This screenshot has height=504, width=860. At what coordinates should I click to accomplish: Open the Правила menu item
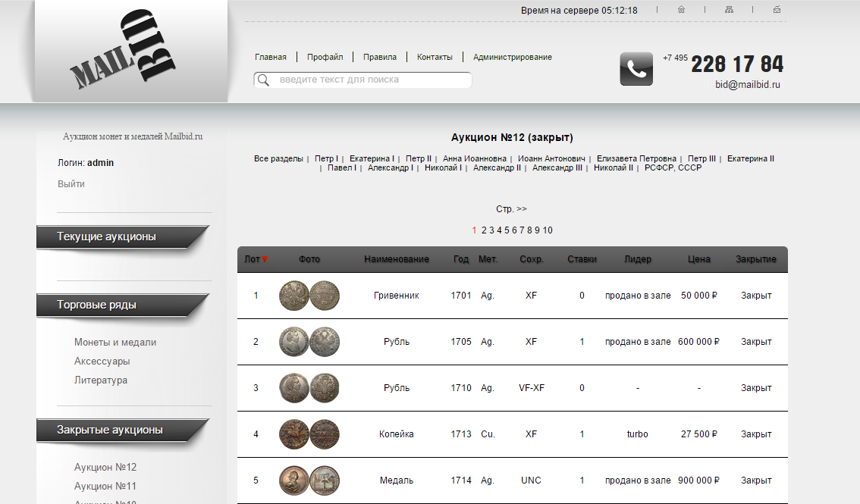379,57
